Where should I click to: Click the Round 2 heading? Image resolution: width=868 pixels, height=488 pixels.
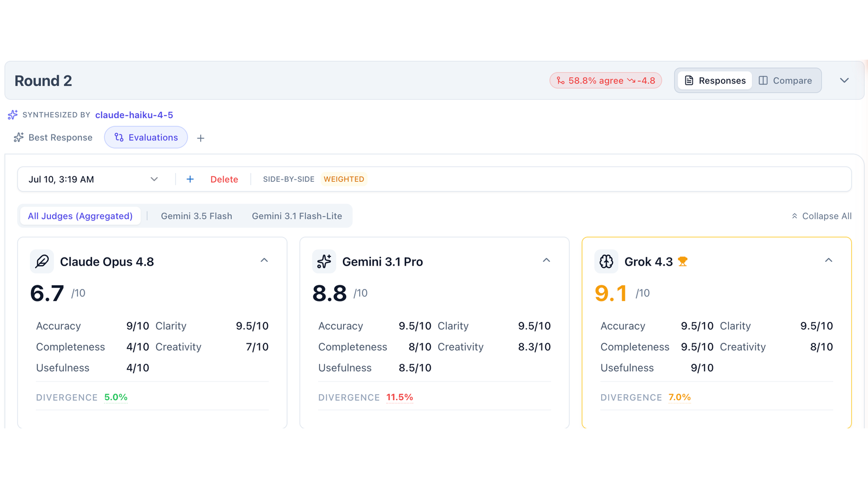tap(43, 81)
